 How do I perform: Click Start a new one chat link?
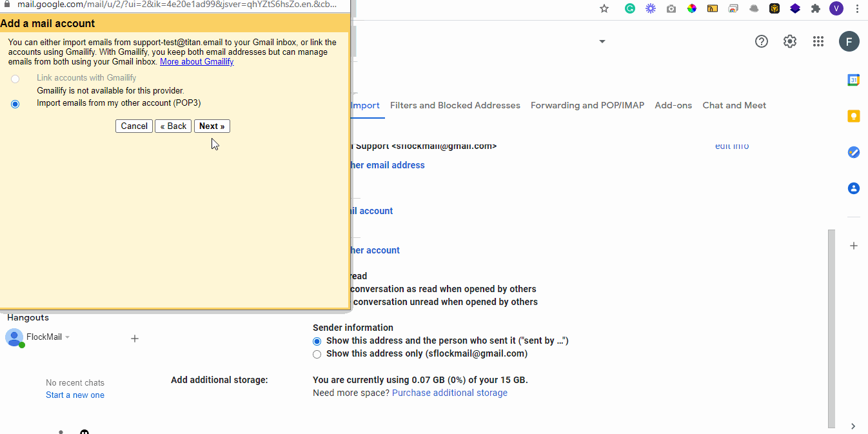[75, 395]
